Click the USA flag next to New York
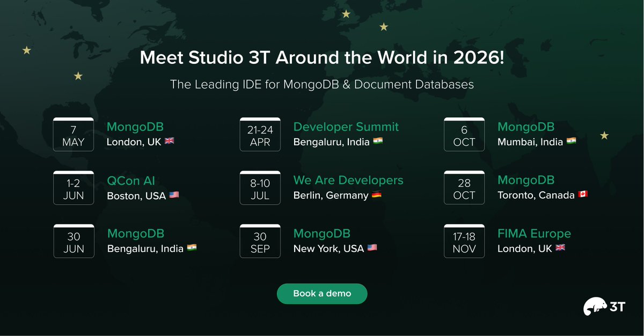 [x=372, y=248]
